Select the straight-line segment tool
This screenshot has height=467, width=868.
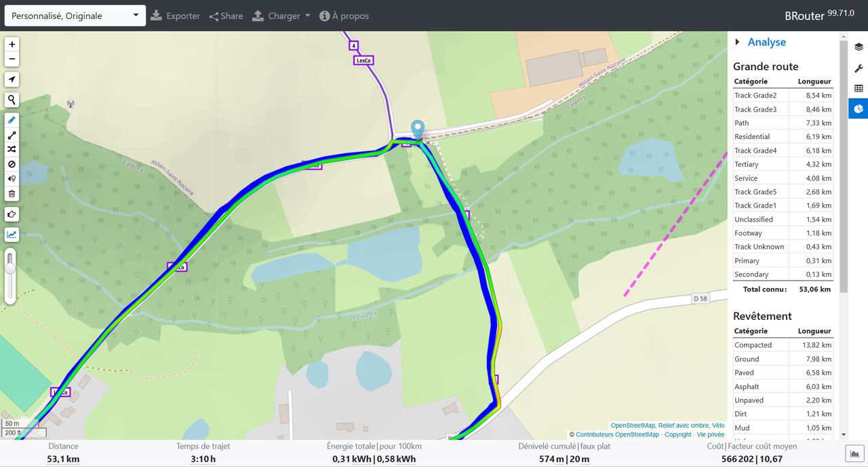point(12,135)
